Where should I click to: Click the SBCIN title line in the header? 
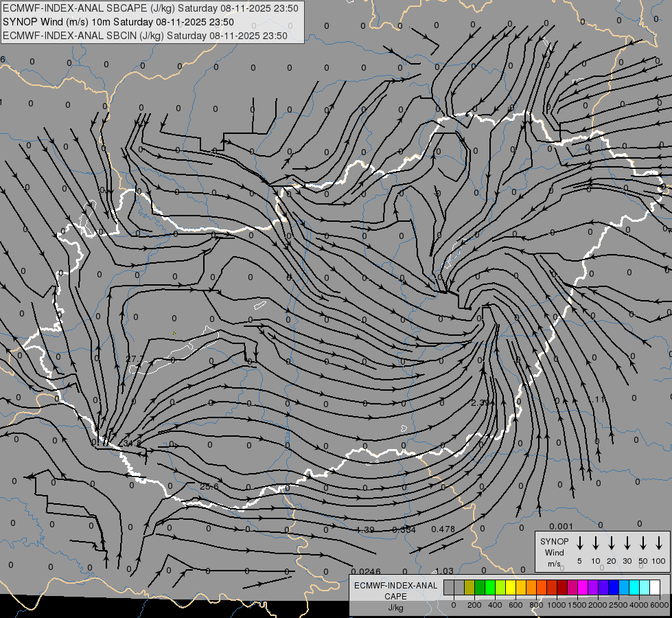[x=145, y=36]
